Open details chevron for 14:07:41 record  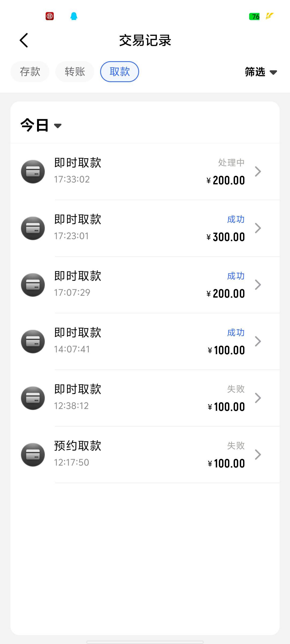pos(258,342)
